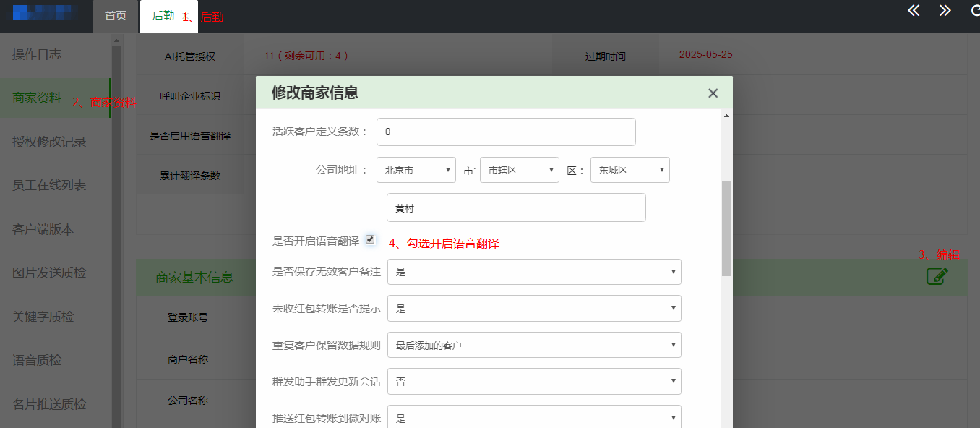The height and width of the screenshot is (428, 980).
Task: Open the 关键字质检 section in sidebar
Action: 43,317
